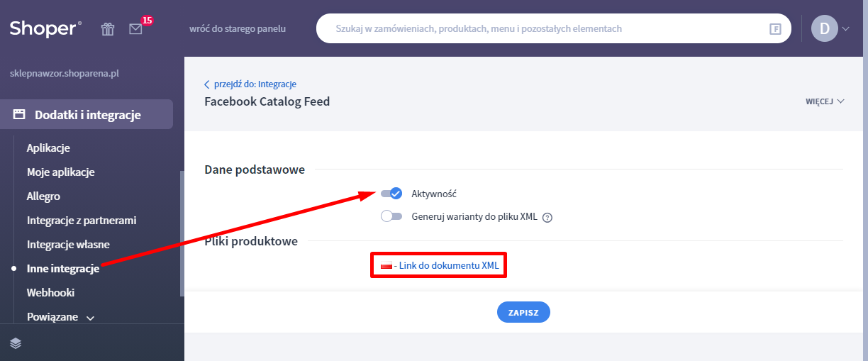This screenshot has height=361, width=868.
Task: Click the user avatar D icon
Action: coord(824,29)
